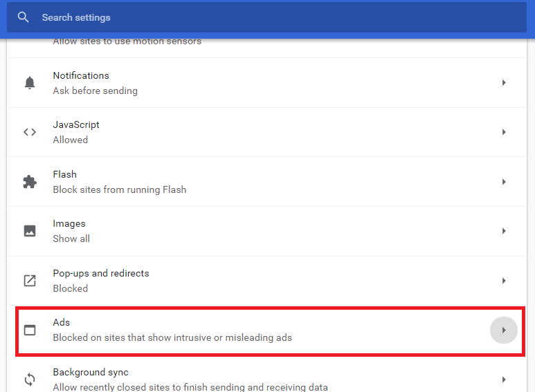Open the Ads label entry

click(62, 322)
